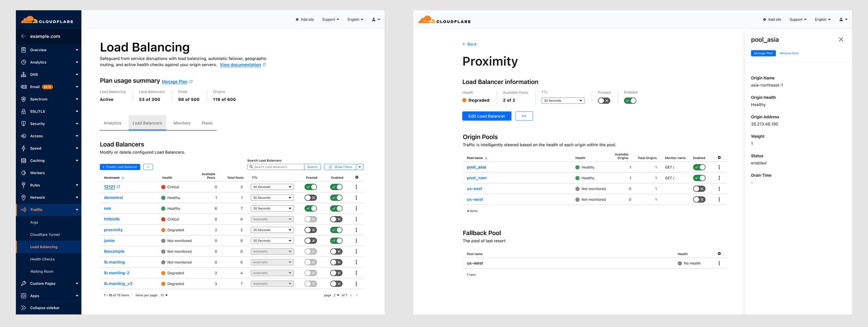Change Items per page dropdown
This screenshot has width=868, height=327.
(164, 296)
